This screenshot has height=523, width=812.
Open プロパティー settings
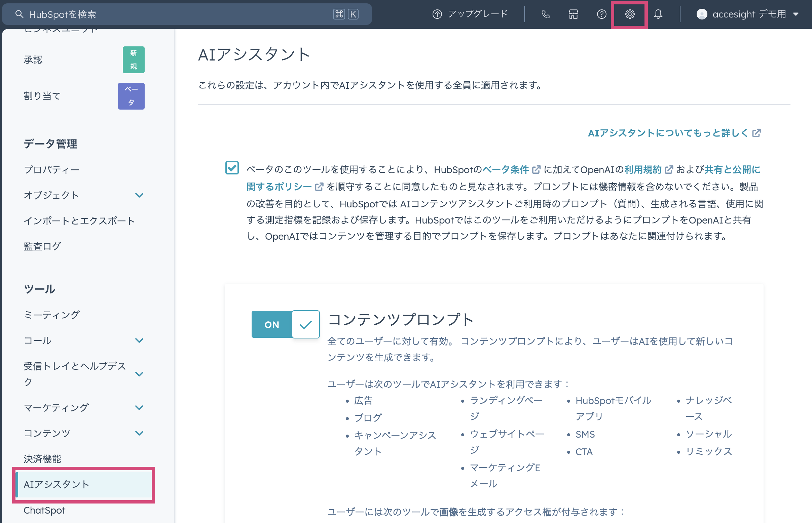click(x=52, y=169)
